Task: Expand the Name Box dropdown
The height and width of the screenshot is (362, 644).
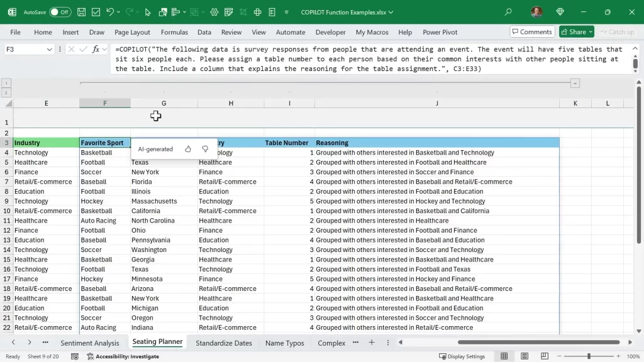Action: coord(50,49)
